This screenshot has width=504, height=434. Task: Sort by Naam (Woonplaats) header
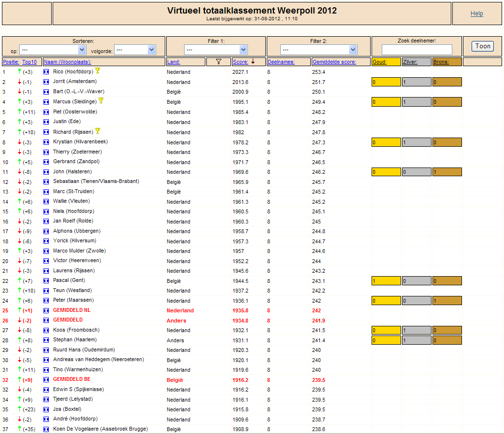point(68,62)
